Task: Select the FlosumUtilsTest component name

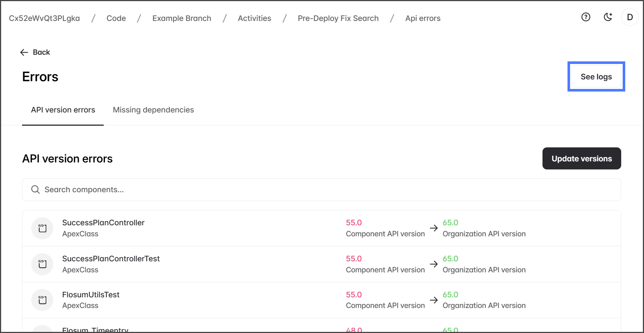Action: tap(90, 295)
